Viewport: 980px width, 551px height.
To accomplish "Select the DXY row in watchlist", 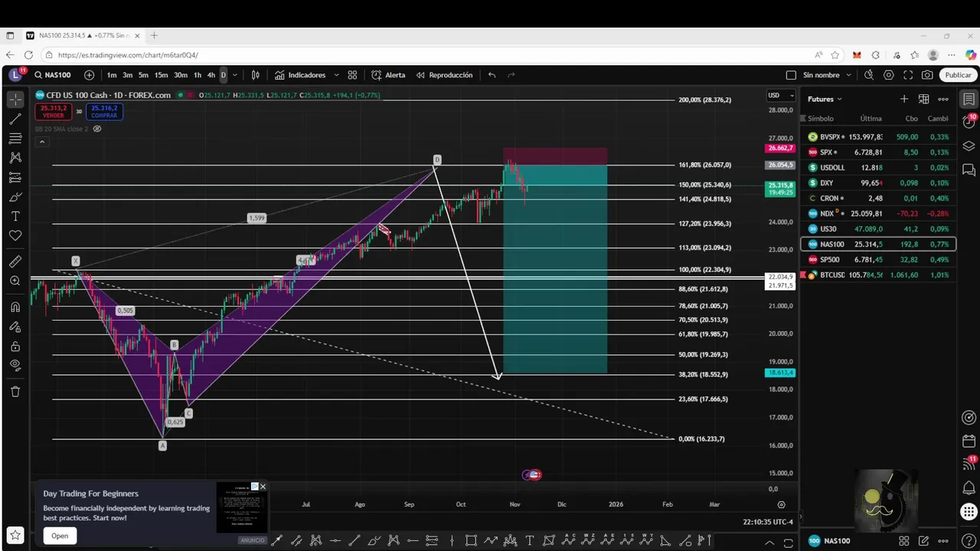I will [x=878, y=183].
